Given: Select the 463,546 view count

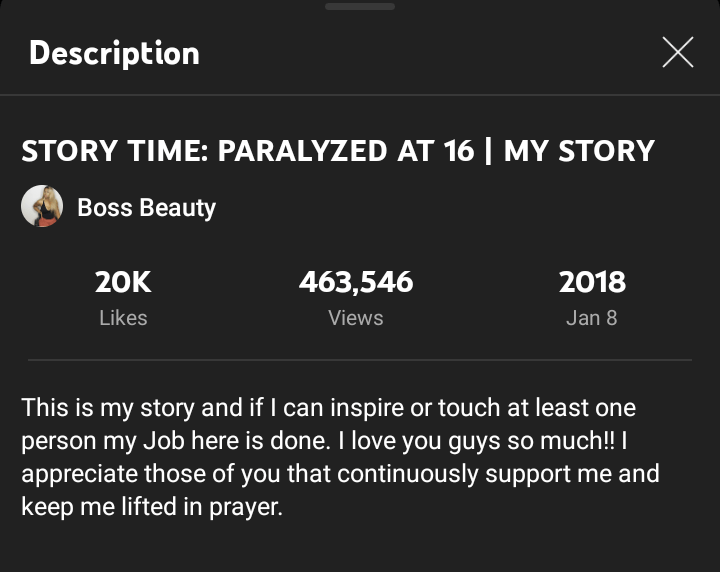Looking at the screenshot, I should 356,282.
